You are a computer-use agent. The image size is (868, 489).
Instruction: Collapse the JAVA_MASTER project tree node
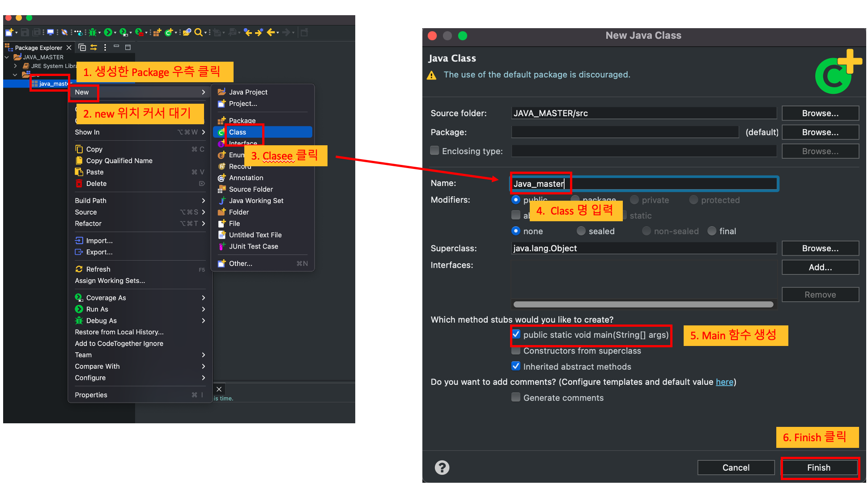coord(7,57)
